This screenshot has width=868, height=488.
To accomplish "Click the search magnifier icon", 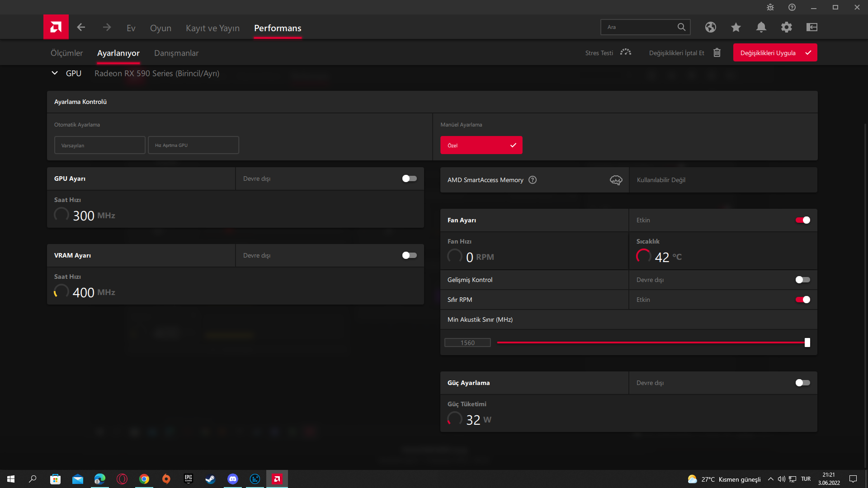I will pyautogui.click(x=681, y=27).
